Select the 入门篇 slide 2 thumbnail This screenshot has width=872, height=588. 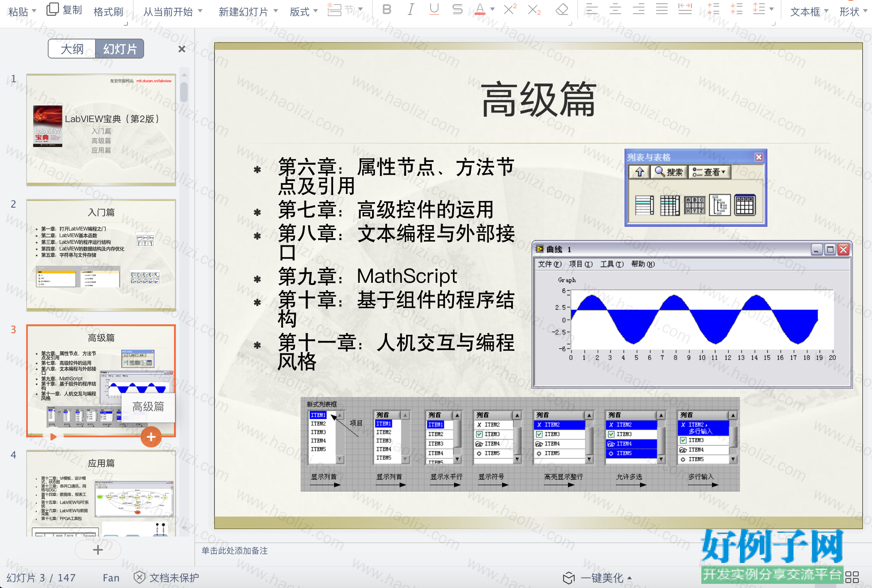pos(101,255)
